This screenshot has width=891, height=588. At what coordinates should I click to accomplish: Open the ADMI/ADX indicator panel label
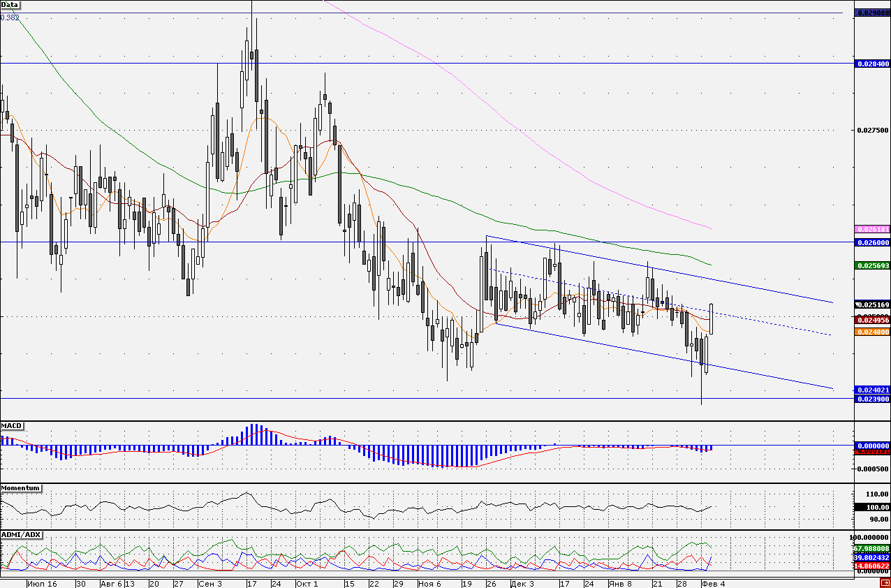21,534
